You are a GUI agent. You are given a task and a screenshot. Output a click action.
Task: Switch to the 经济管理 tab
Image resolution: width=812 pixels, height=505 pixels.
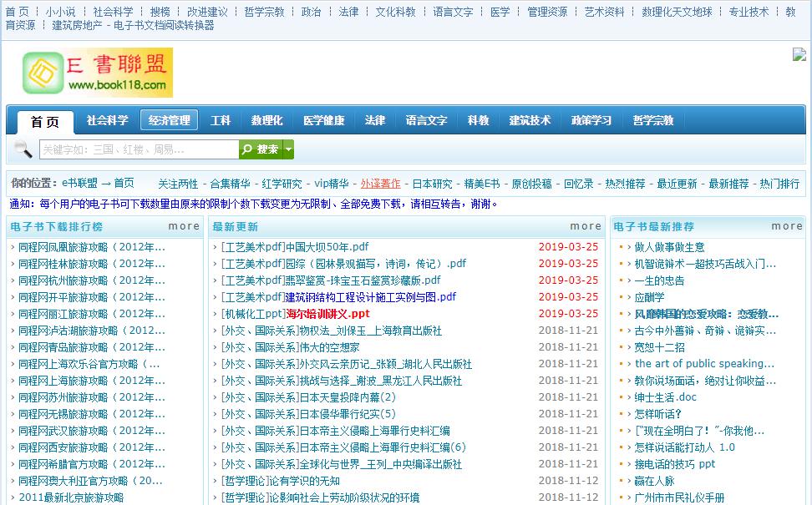169,119
